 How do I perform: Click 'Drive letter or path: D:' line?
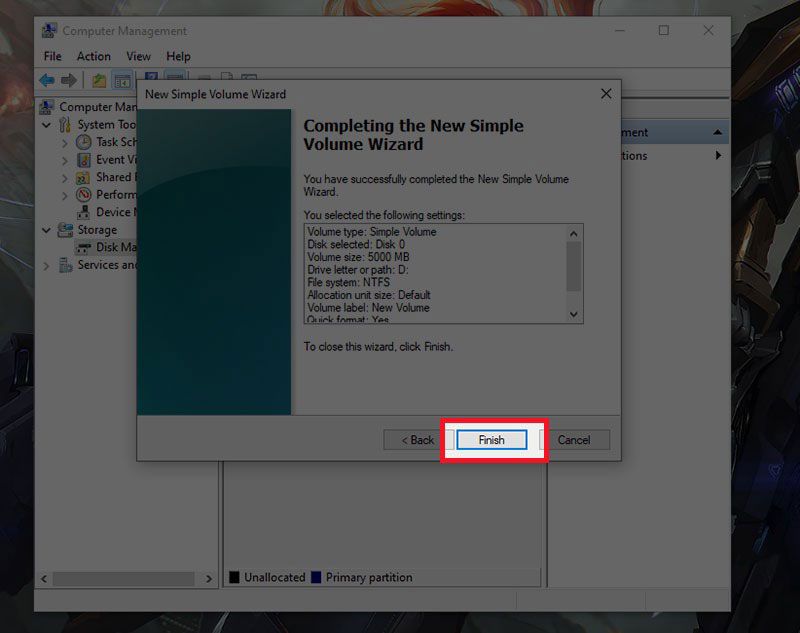(x=358, y=270)
